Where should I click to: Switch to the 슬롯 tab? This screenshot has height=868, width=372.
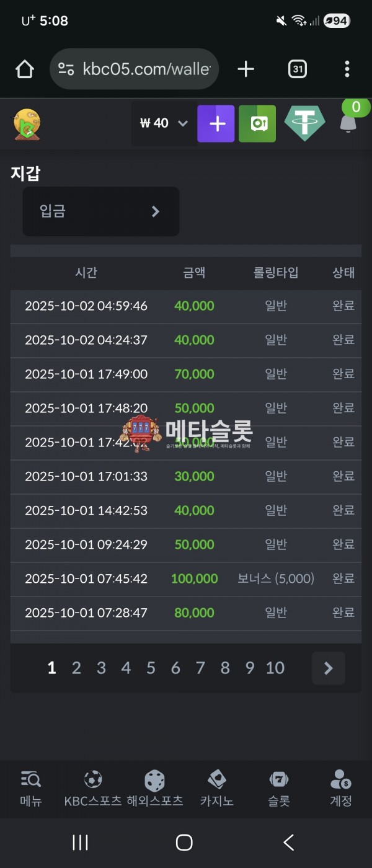pyautogui.click(x=278, y=789)
